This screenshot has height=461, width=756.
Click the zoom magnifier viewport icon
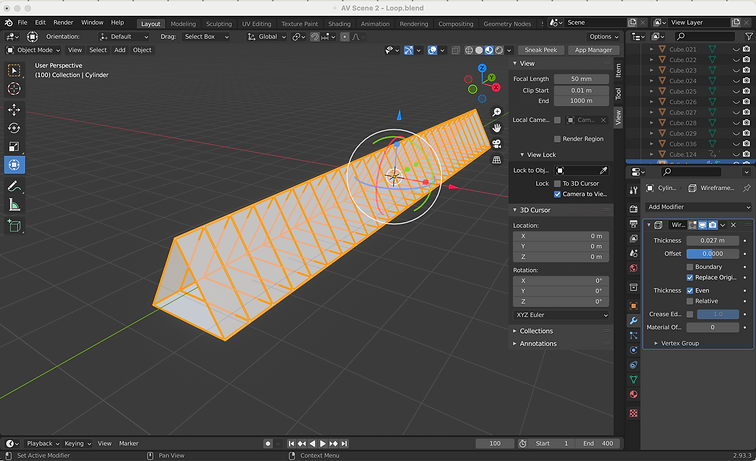[x=496, y=112]
